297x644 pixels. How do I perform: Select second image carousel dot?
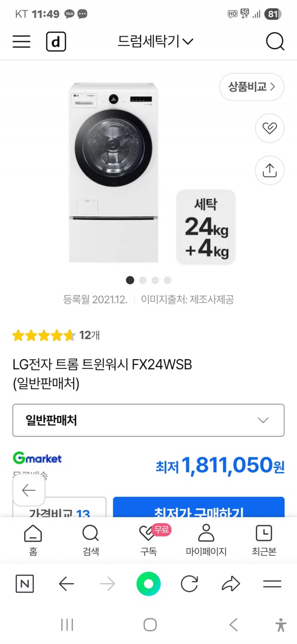pyautogui.click(x=143, y=280)
